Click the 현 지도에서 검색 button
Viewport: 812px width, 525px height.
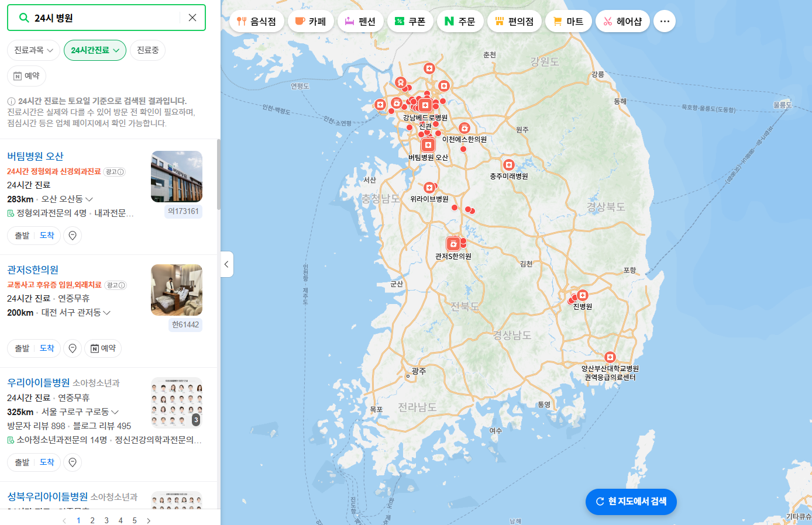click(631, 502)
